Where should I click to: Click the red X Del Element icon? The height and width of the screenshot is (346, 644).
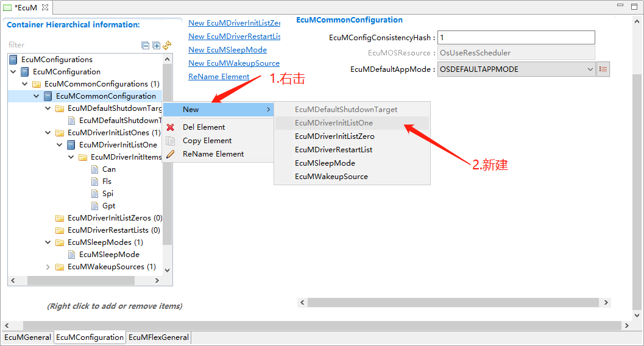click(171, 127)
